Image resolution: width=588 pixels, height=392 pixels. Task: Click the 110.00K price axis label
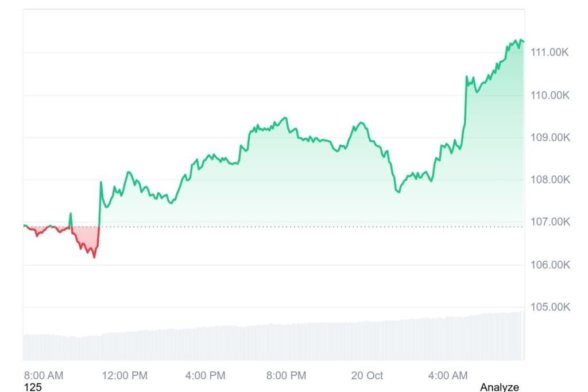pos(550,95)
